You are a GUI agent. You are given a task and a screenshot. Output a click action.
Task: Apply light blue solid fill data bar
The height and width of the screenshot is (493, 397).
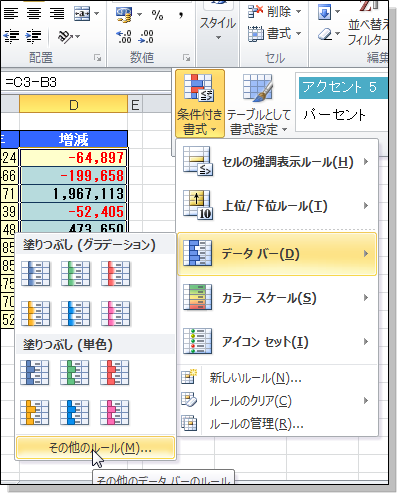pos(75,413)
